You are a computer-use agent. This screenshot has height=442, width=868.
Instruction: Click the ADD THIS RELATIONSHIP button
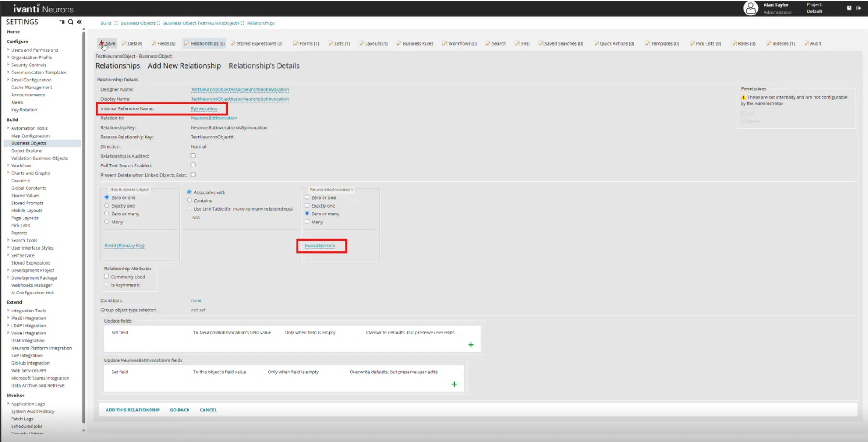pos(133,410)
